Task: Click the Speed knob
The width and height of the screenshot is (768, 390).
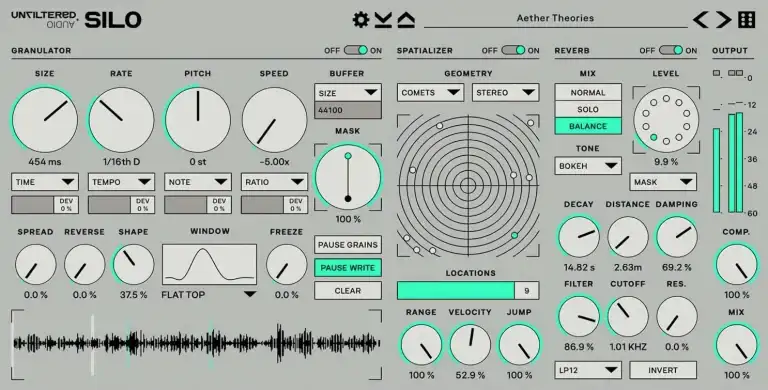Action: pyautogui.click(x=274, y=120)
